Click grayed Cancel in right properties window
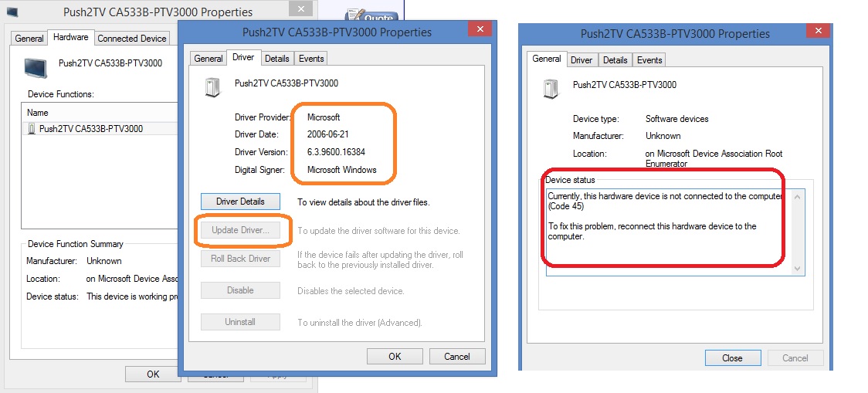The height and width of the screenshot is (393, 868). click(x=795, y=358)
